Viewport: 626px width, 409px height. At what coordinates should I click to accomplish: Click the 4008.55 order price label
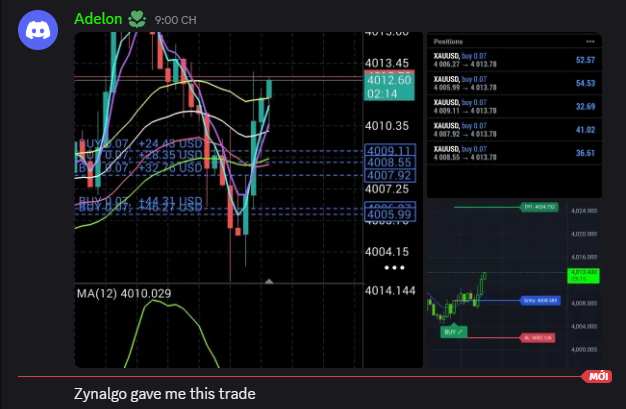pos(390,162)
